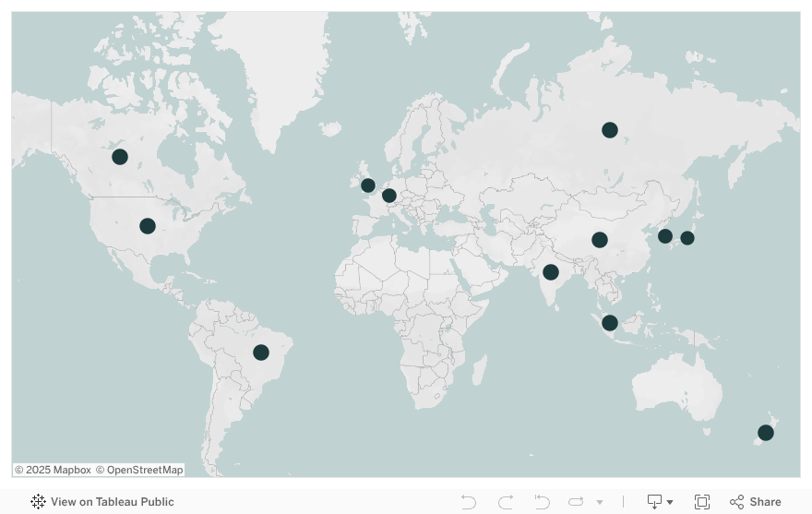Viewport: 812px width, 514px height.
Task: Select the map dot over United Kingdom
Action: coord(368,185)
